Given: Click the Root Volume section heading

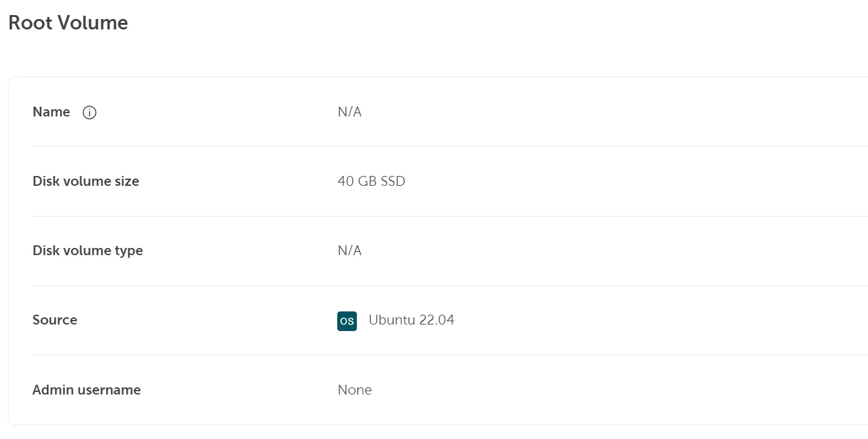Looking at the screenshot, I should click(x=67, y=22).
